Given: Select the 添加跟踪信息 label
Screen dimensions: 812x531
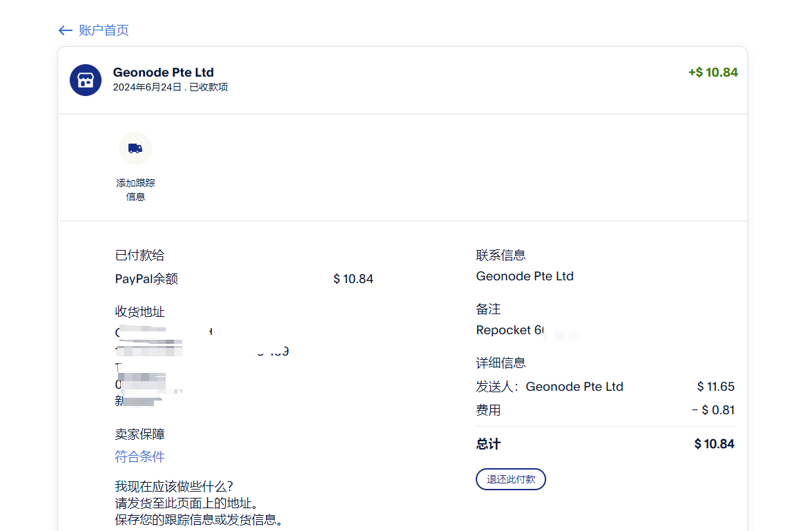Looking at the screenshot, I should point(135,190).
